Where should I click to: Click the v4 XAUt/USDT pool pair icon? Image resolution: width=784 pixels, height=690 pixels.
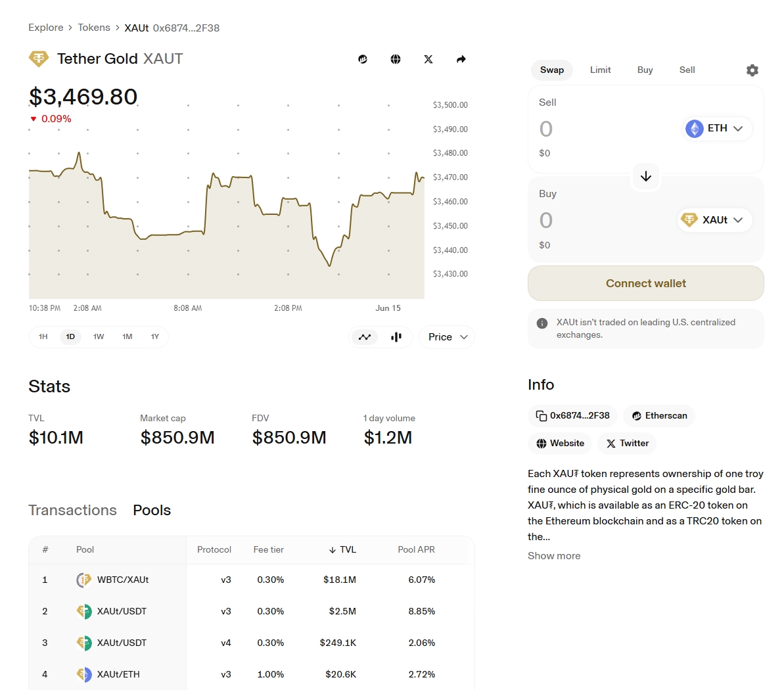[x=83, y=643]
